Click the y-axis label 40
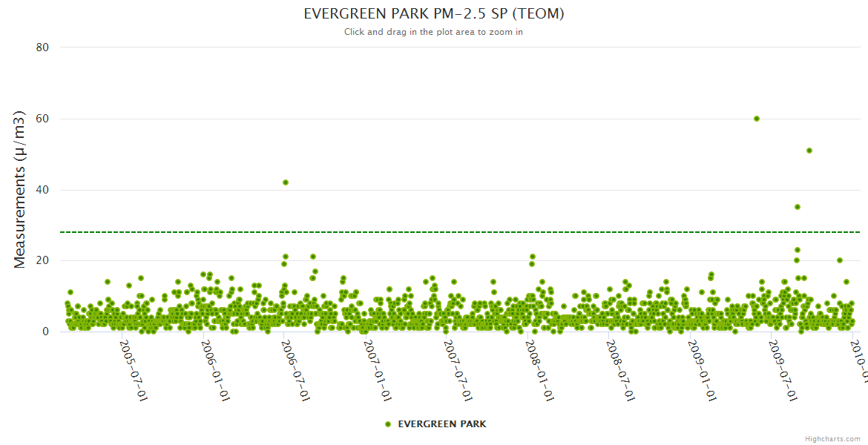 [42, 190]
